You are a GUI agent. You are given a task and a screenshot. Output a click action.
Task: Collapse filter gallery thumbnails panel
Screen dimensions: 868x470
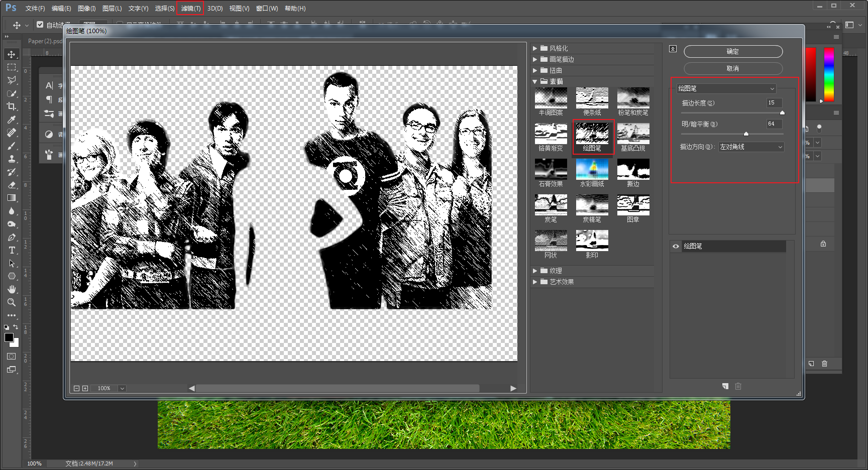tap(673, 49)
